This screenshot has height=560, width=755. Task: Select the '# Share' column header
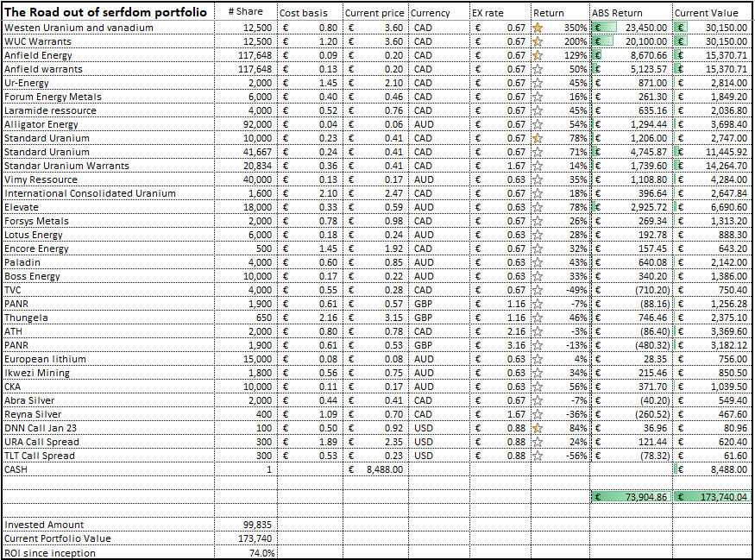(x=246, y=11)
